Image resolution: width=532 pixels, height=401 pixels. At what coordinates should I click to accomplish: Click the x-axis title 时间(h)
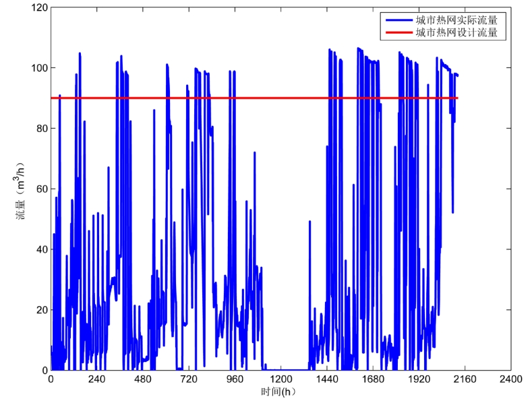coord(278,392)
